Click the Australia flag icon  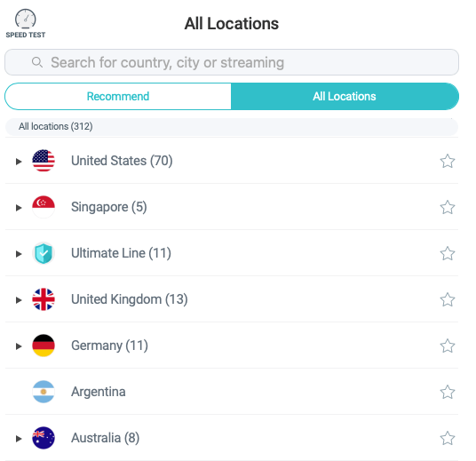pyautogui.click(x=44, y=438)
